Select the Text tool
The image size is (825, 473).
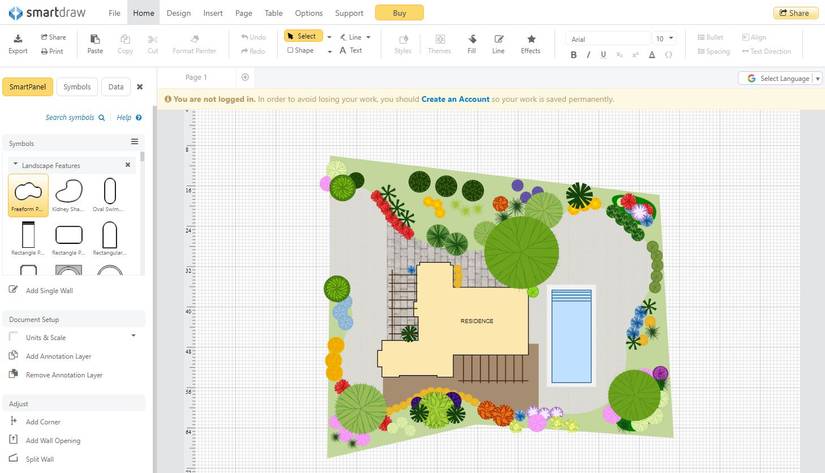coord(351,50)
